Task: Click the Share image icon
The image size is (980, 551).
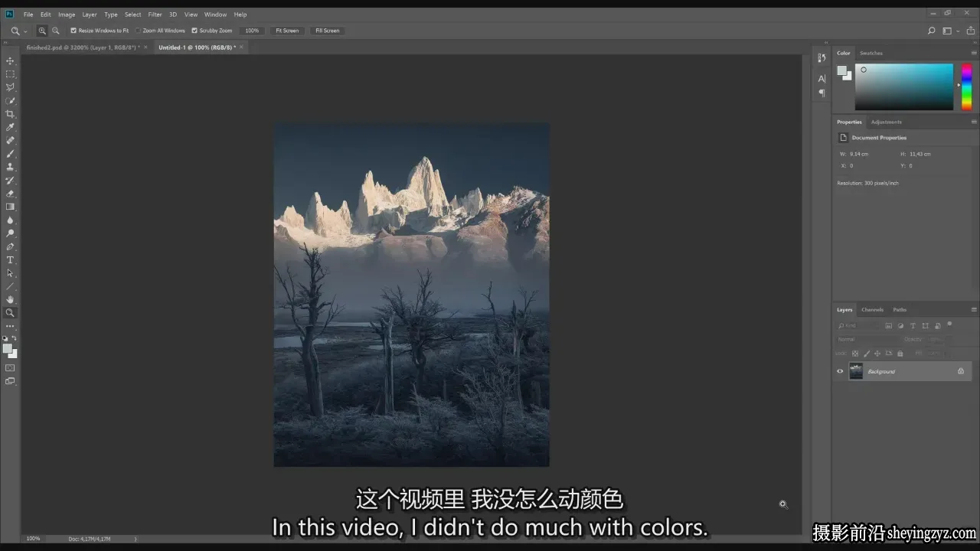Action: (x=971, y=31)
